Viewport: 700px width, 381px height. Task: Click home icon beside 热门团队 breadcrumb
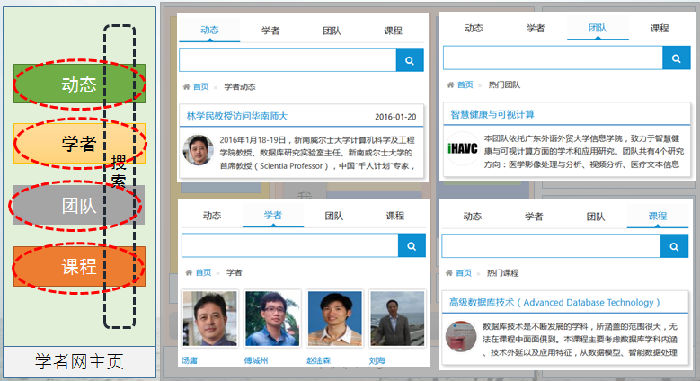click(x=450, y=84)
